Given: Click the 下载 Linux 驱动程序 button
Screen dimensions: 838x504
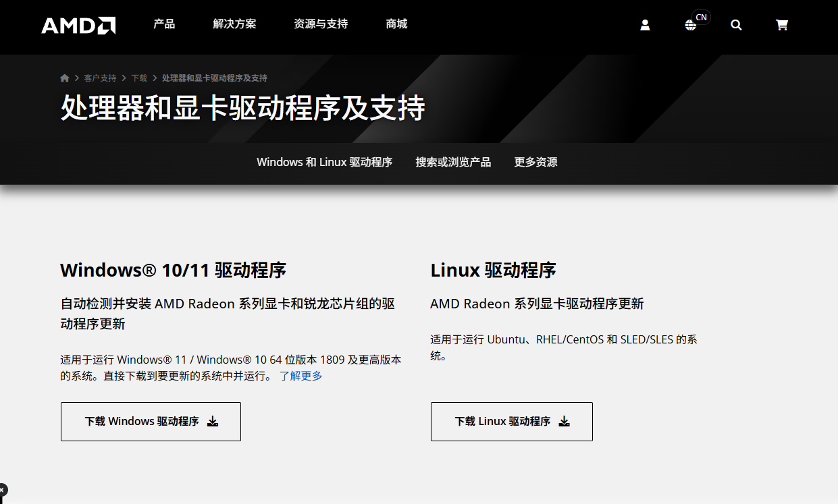Looking at the screenshot, I should (x=512, y=422).
